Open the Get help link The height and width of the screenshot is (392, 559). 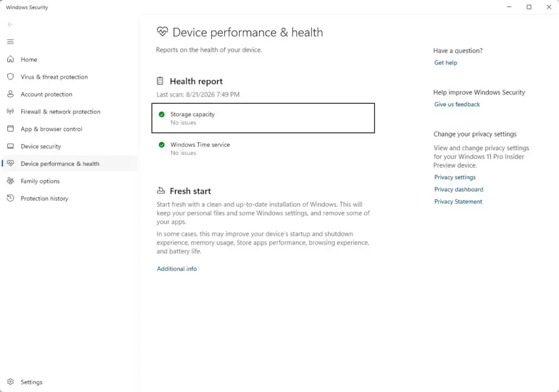click(x=445, y=62)
